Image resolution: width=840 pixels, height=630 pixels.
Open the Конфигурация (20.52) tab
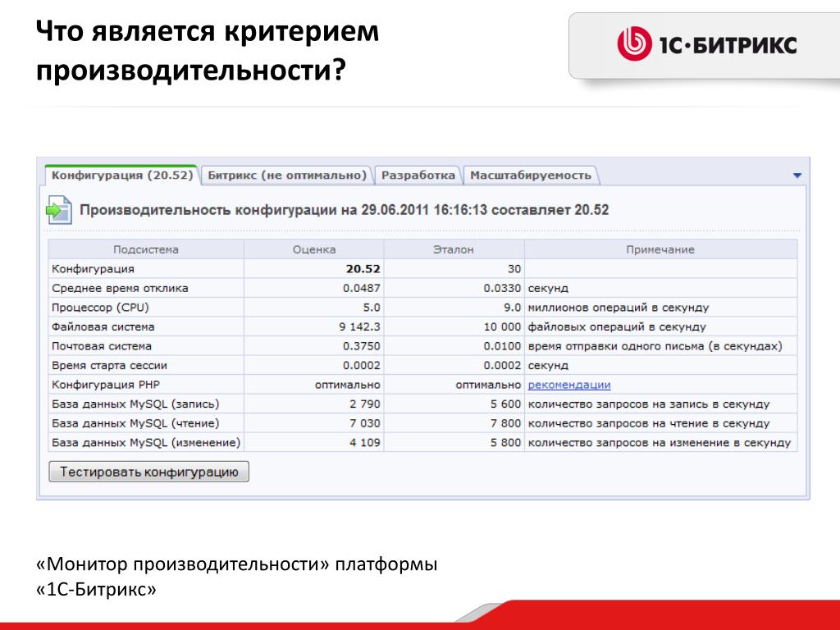pyautogui.click(x=122, y=176)
